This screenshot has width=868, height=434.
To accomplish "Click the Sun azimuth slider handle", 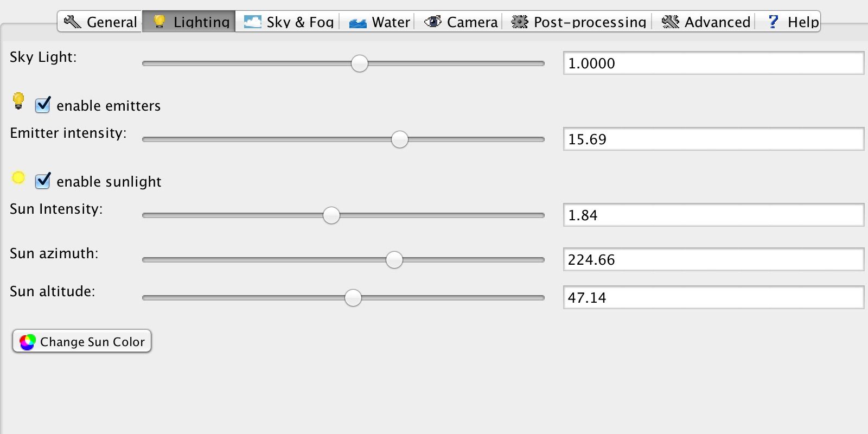I will (394, 260).
